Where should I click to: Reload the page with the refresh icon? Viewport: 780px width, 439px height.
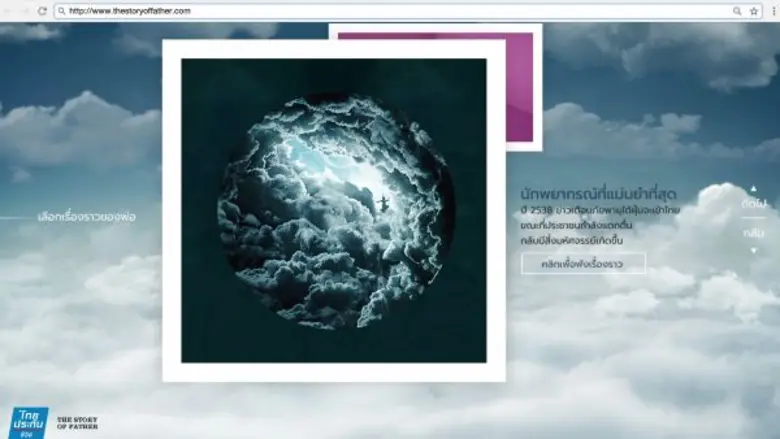click(x=42, y=10)
